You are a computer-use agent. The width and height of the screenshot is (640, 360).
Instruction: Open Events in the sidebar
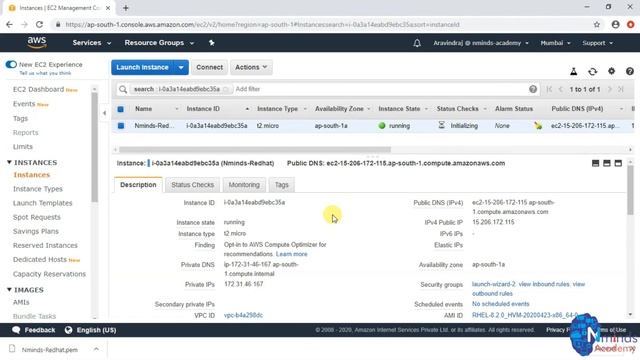24,104
